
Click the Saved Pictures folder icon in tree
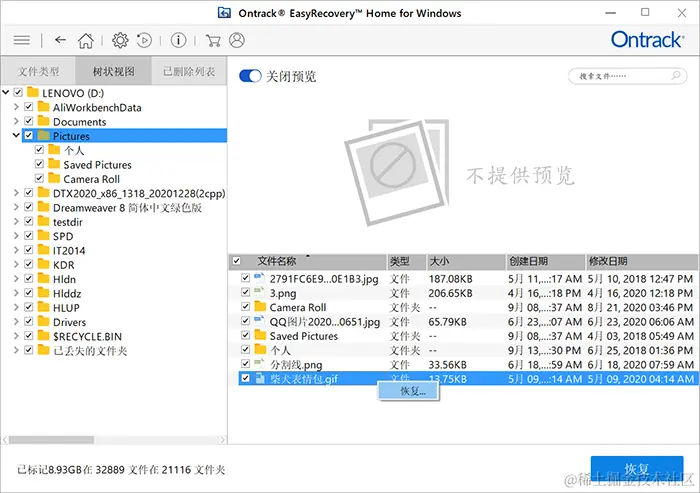tap(54, 164)
